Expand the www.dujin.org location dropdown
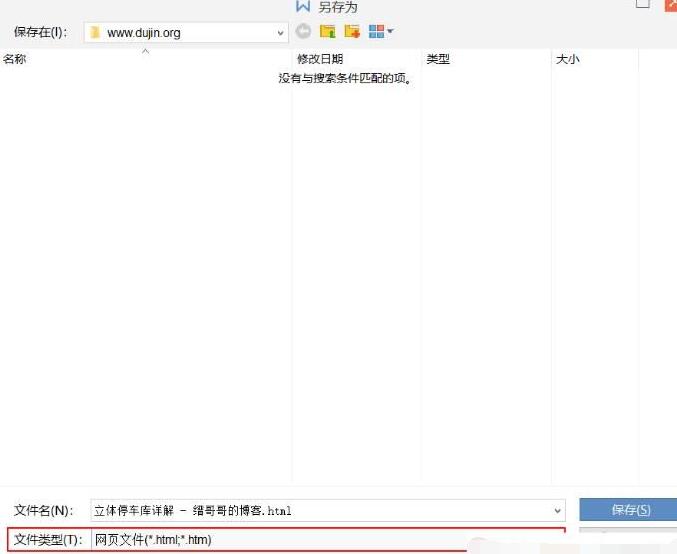 point(280,33)
